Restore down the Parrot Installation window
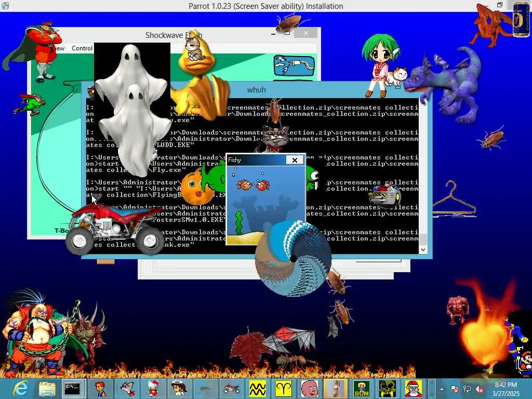The width and height of the screenshot is (532, 399). tap(499, 5)
